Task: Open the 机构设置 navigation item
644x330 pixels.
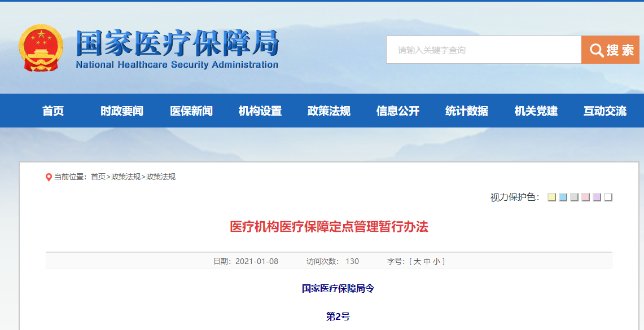Action: (260, 111)
